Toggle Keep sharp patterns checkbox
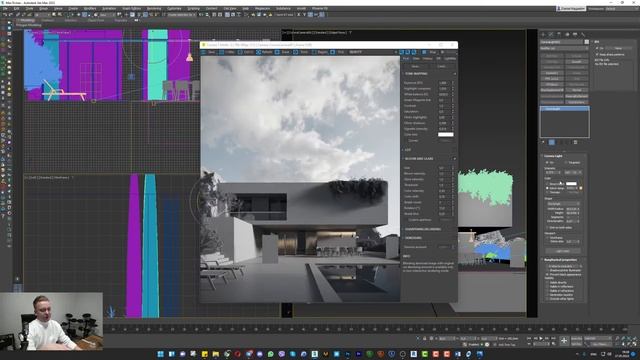 [597, 54]
